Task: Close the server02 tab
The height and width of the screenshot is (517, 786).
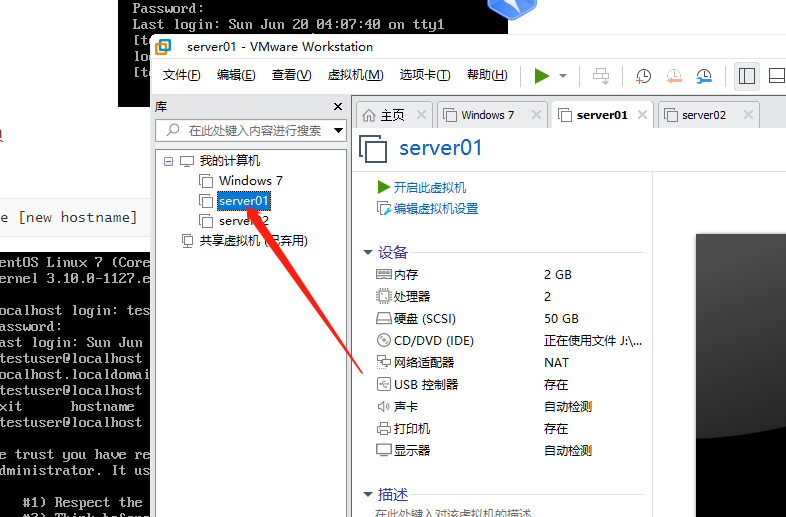Action: pos(748,115)
